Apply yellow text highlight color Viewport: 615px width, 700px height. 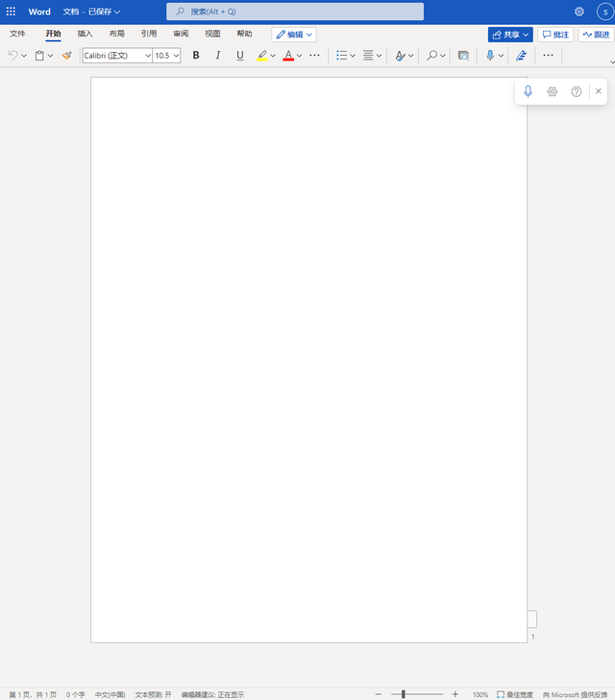pyautogui.click(x=262, y=56)
